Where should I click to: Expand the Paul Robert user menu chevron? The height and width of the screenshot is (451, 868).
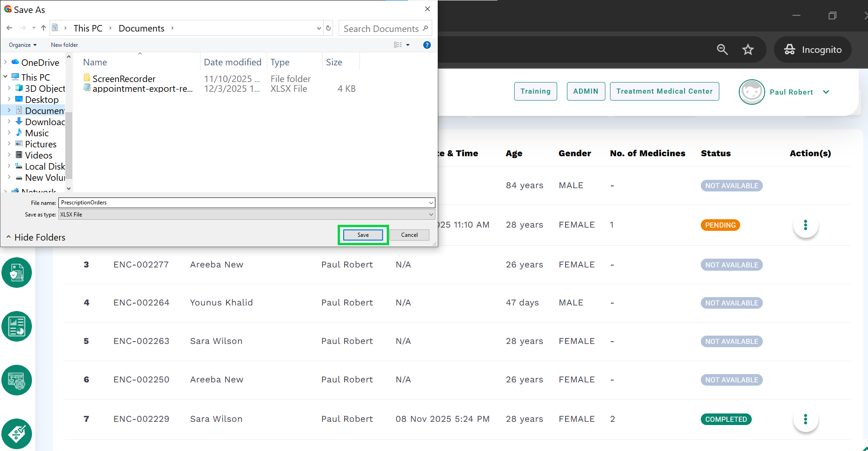[x=826, y=92]
